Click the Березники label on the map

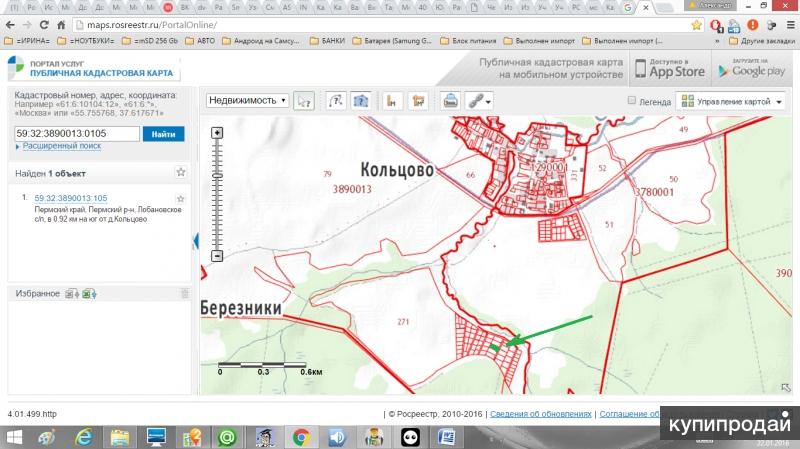click(x=241, y=308)
